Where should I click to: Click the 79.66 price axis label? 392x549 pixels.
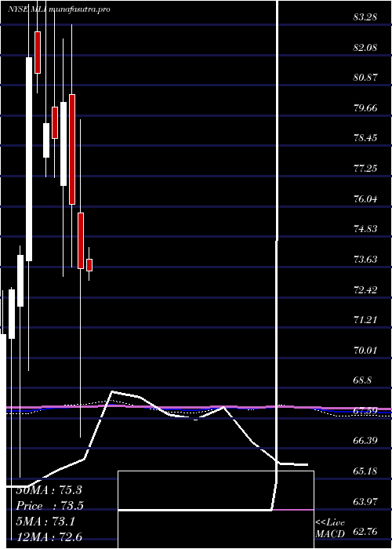[x=365, y=108]
